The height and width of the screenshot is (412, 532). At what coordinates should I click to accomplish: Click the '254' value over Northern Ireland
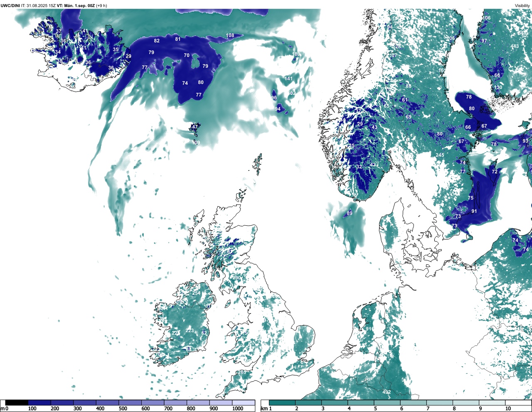pos(196,293)
